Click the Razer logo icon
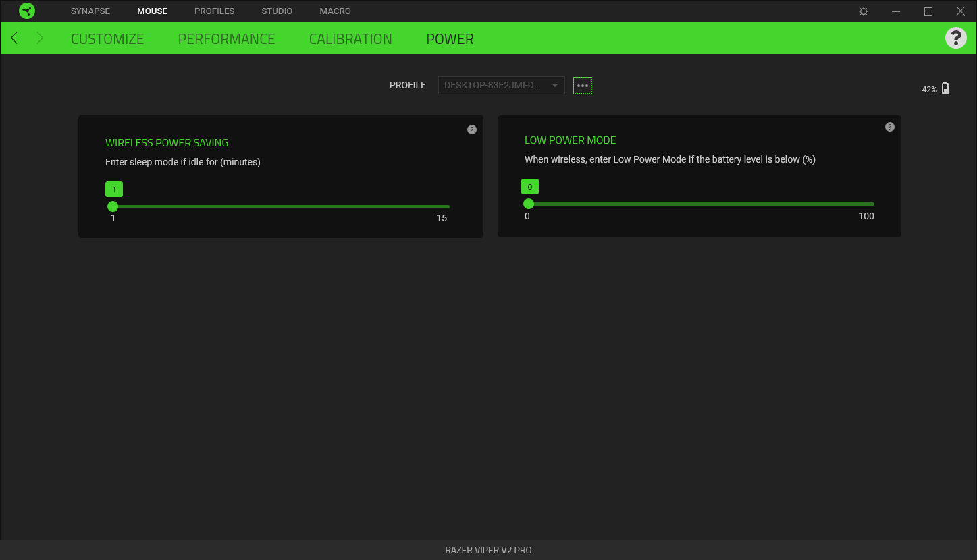This screenshot has height=560, width=977. [27, 11]
